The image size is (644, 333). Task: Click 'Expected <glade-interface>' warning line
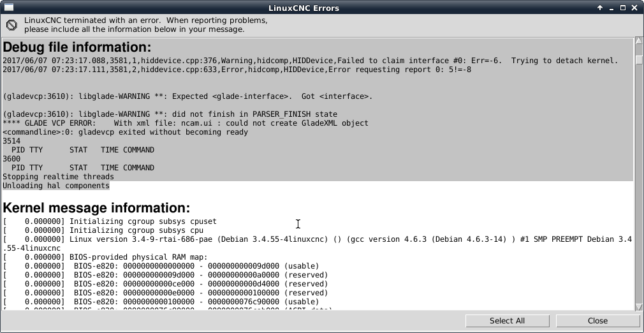[187, 96]
